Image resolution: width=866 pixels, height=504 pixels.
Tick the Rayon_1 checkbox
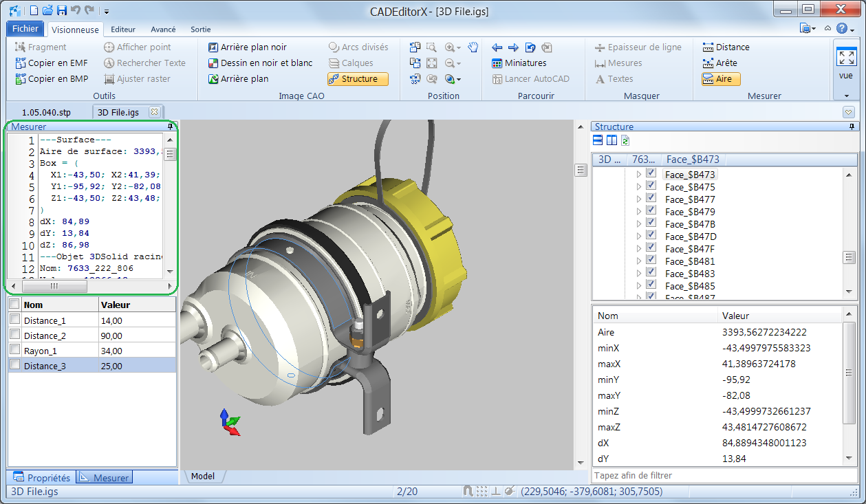pos(14,350)
